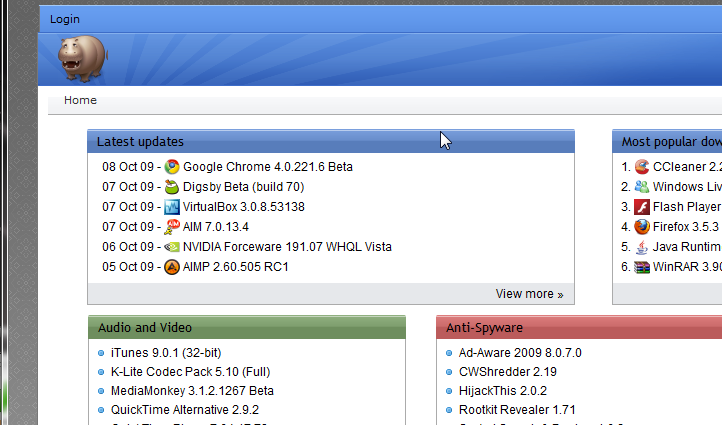The image size is (722, 425).
Task: Click the AIM icon in Latest updates
Action: (x=172, y=227)
